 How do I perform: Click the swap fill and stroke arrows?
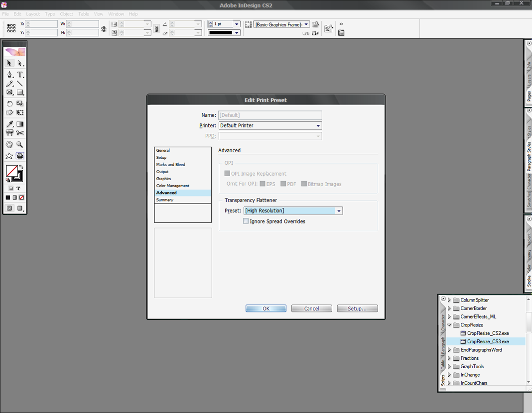click(x=21, y=167)
